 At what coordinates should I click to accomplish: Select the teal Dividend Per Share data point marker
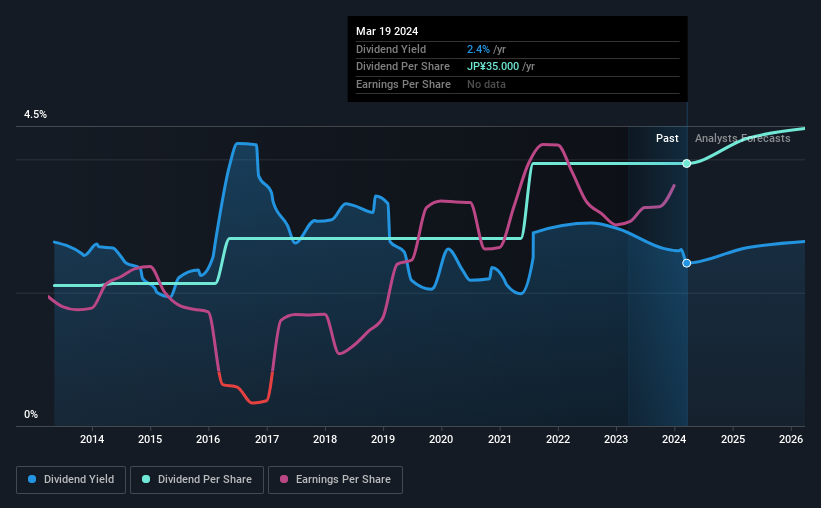(686, 164)
